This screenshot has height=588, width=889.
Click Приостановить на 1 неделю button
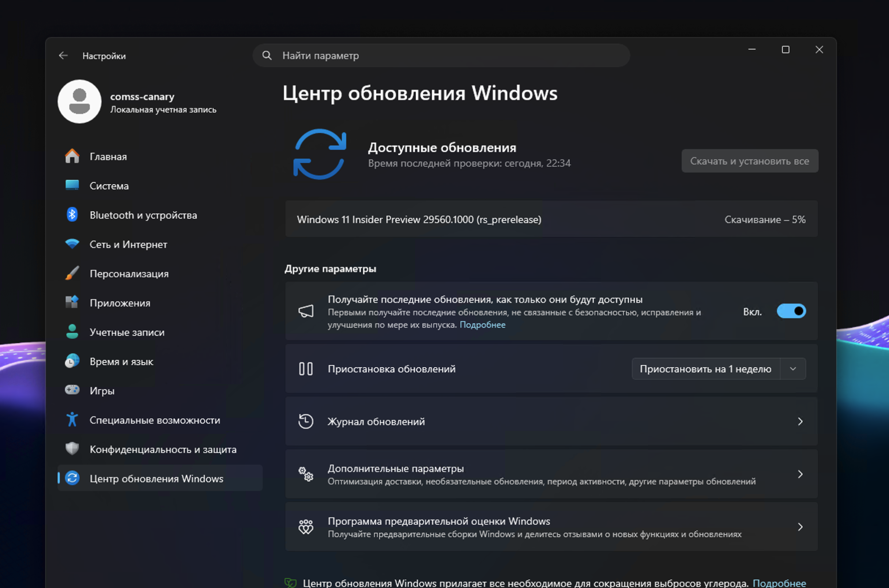[705, 369]
